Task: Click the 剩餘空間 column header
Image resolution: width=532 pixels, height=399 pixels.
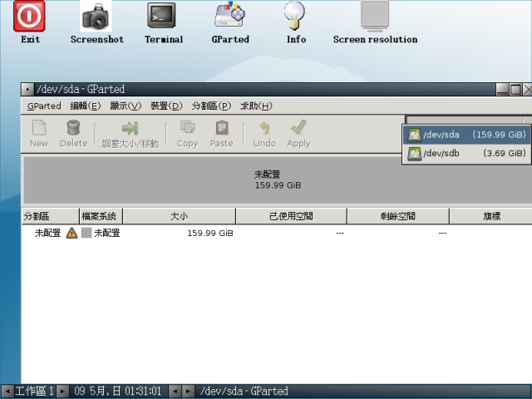Action: (398, 216)
